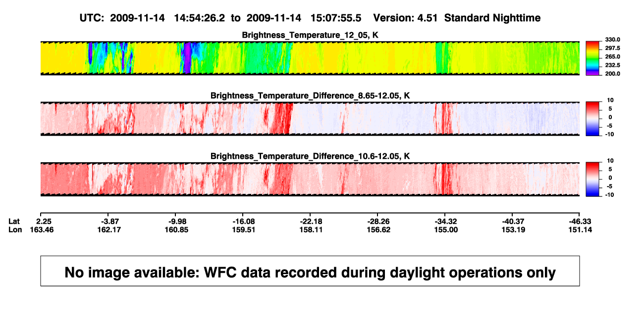Click the Lon axis label
This screenshot has height=330, width=644.
(14, 230)
